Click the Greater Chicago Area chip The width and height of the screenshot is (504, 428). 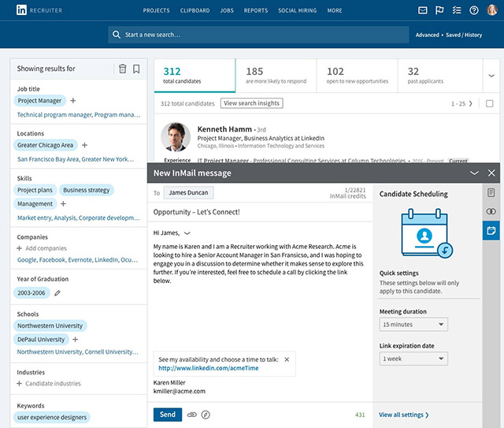[46, 145]
